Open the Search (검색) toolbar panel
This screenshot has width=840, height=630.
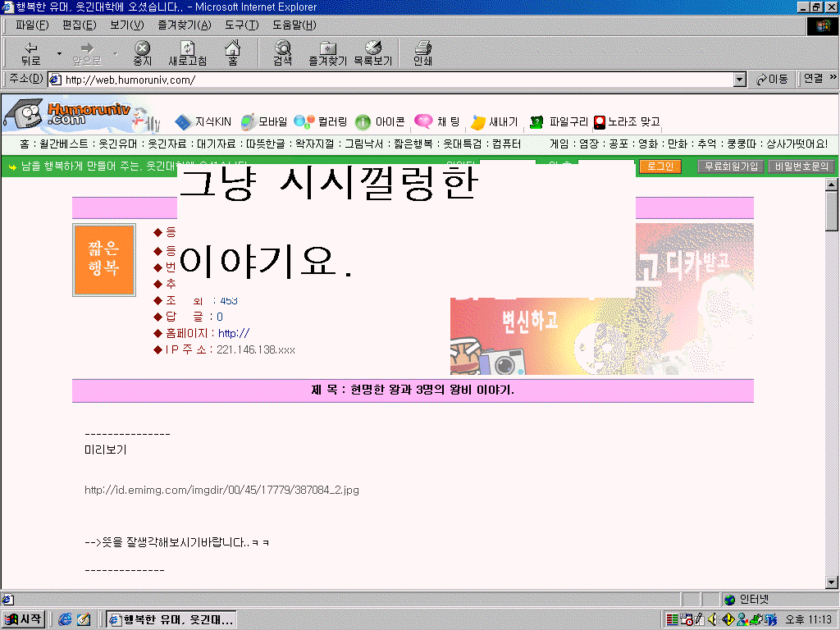point(282,53)
